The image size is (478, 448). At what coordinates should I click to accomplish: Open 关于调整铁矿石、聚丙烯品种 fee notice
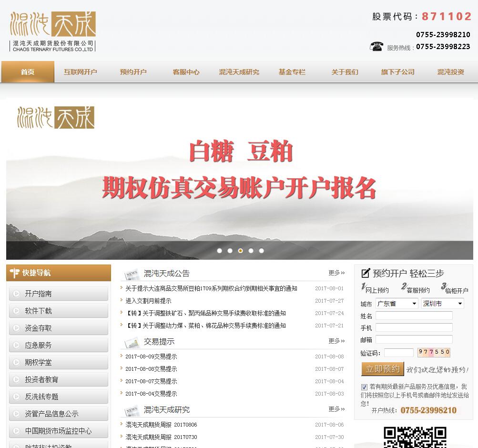coord(206,313)
